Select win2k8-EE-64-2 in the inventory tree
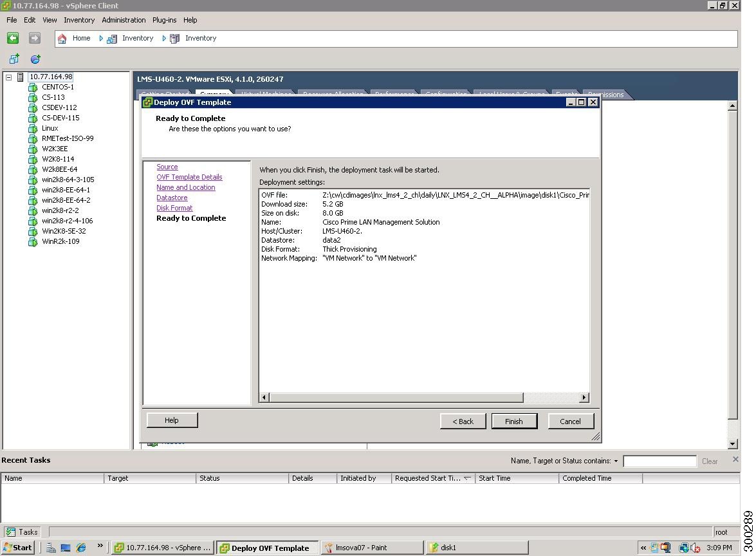This screenshot has height=556, width=756. coord(66,200)
